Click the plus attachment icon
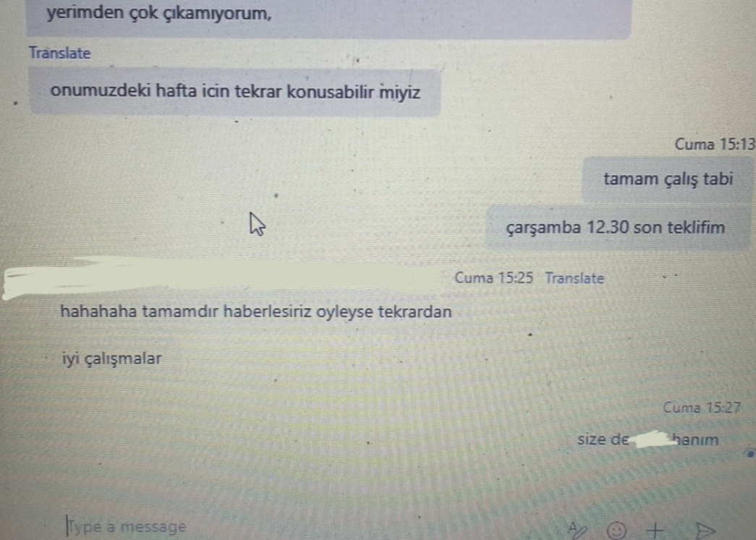This screenshot has height=540, width=756. coord(655,531)
